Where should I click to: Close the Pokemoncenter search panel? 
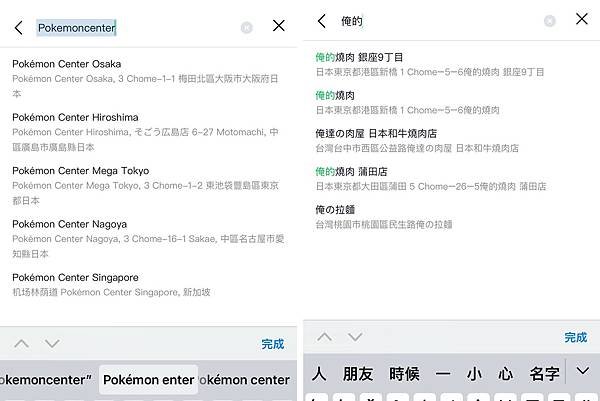pyautogui.click(x=279, y=26)
